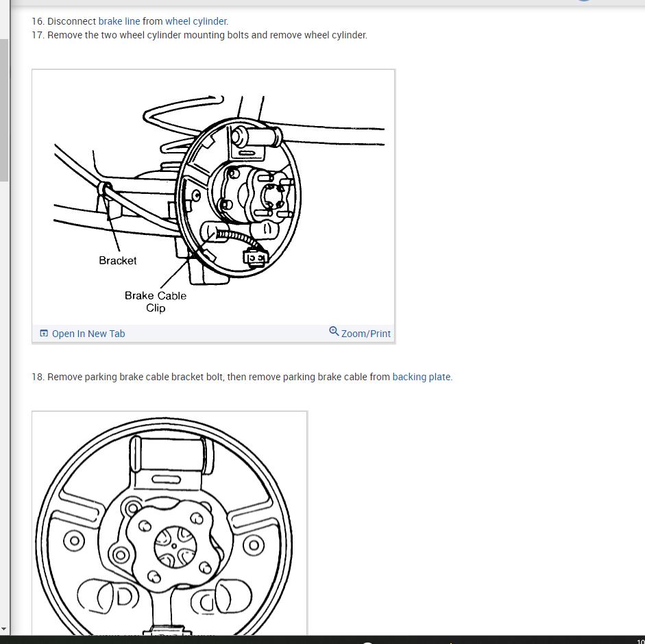645x644 pixels.
Task: Click the scrollbar down arrow
Action: (x=3, y=629)
